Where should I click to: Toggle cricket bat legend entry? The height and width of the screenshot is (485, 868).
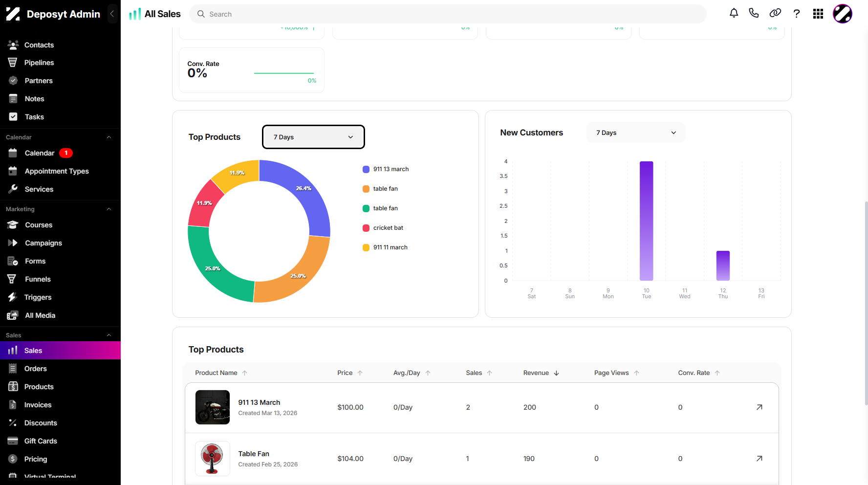pyautogui.click(x=383, y=228)
